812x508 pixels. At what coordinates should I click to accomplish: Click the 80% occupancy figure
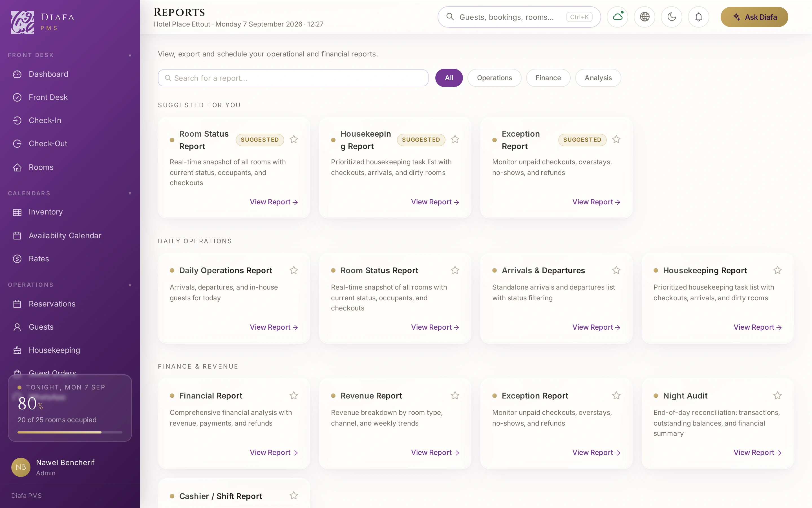pyautogui.click(x=30, y=404)
